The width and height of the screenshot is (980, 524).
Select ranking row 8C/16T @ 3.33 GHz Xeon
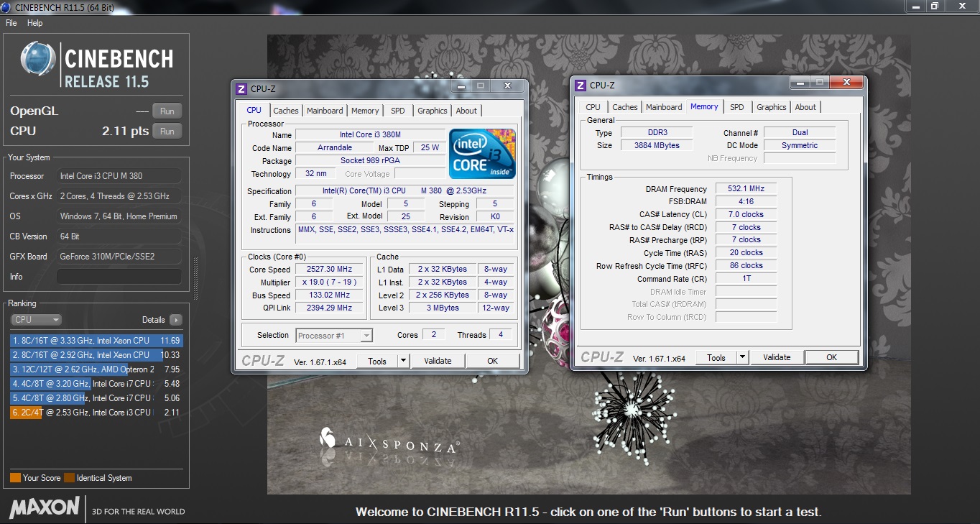pyautogui.click(x=96, y=341)
